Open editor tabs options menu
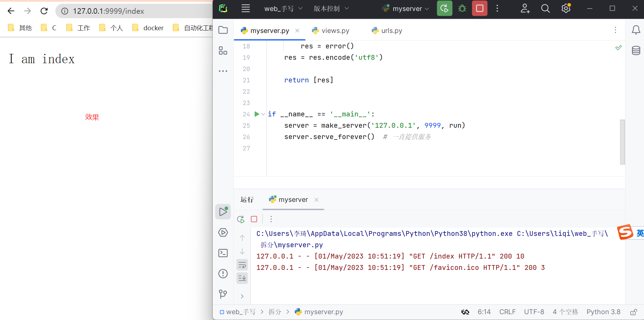The image size is (644, 320). [x=615, y=30]
